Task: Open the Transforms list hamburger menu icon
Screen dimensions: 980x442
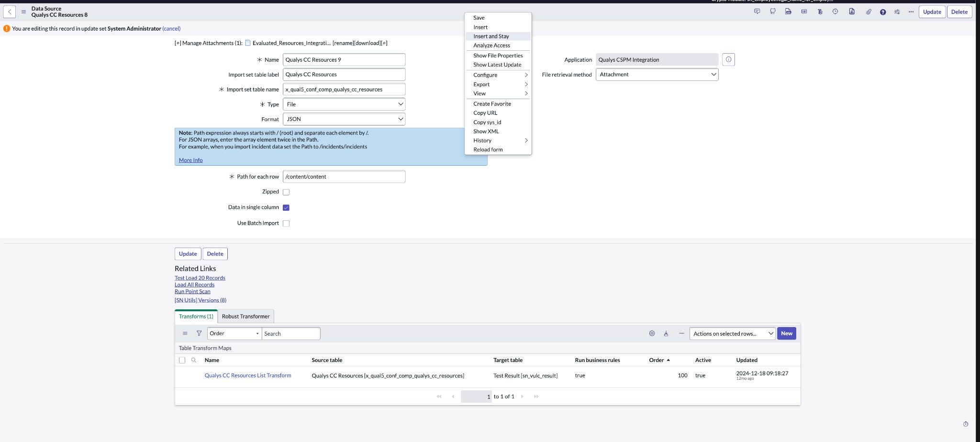Action: (x=185, y=333)
